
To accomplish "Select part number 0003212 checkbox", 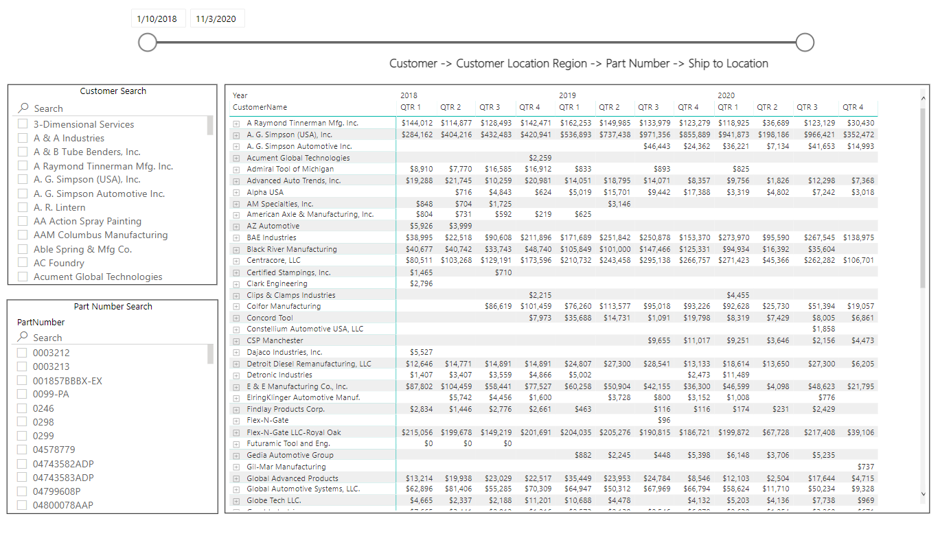I will pos(23,353).
